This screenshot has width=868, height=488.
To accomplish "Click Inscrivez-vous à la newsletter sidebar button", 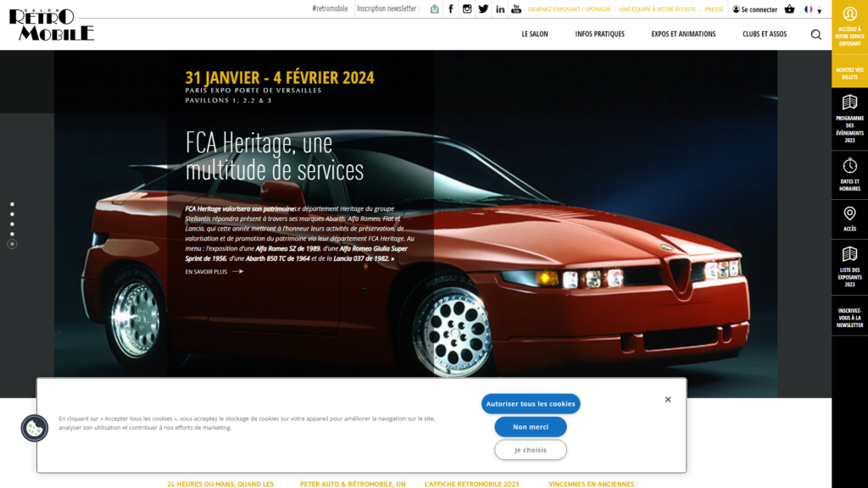I will [849, 318].
